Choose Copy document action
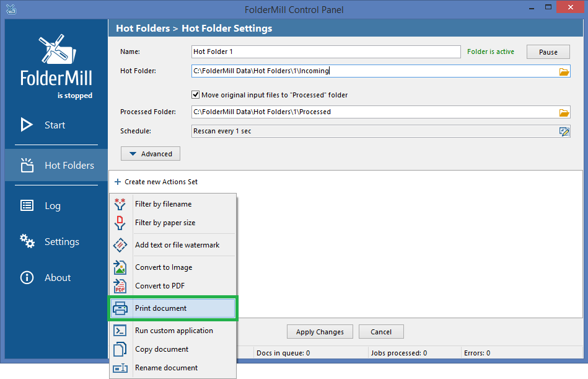 173,349
